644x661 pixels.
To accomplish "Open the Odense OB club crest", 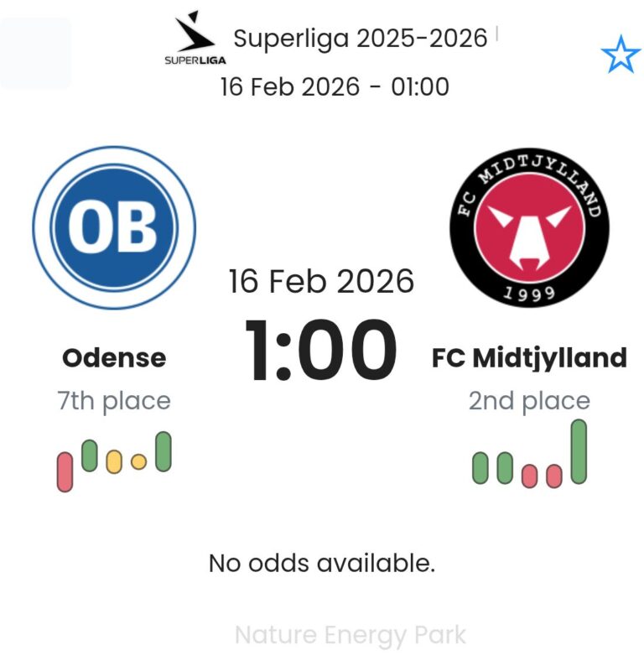I will coord(114,227).
